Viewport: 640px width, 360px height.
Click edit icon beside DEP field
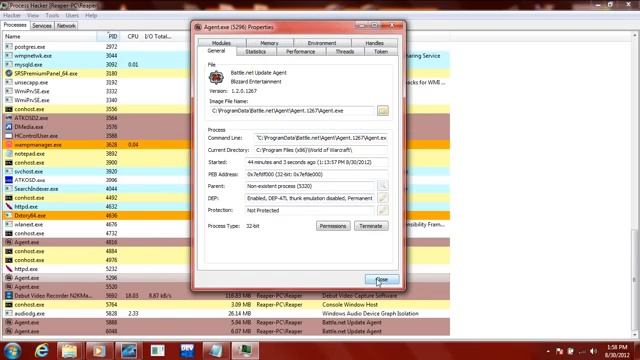[382, 198]
